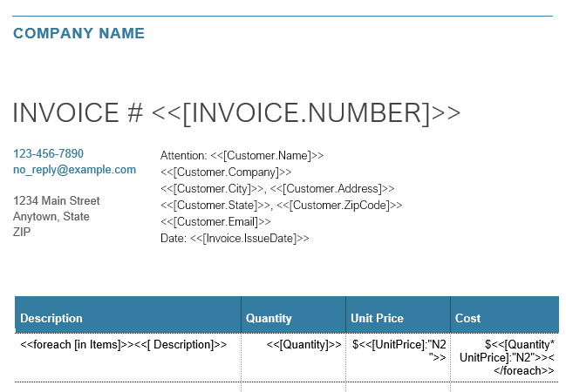This screenshot has width=566, height=392.
Task: Click the ZIP text line
Action: [22, 232]
